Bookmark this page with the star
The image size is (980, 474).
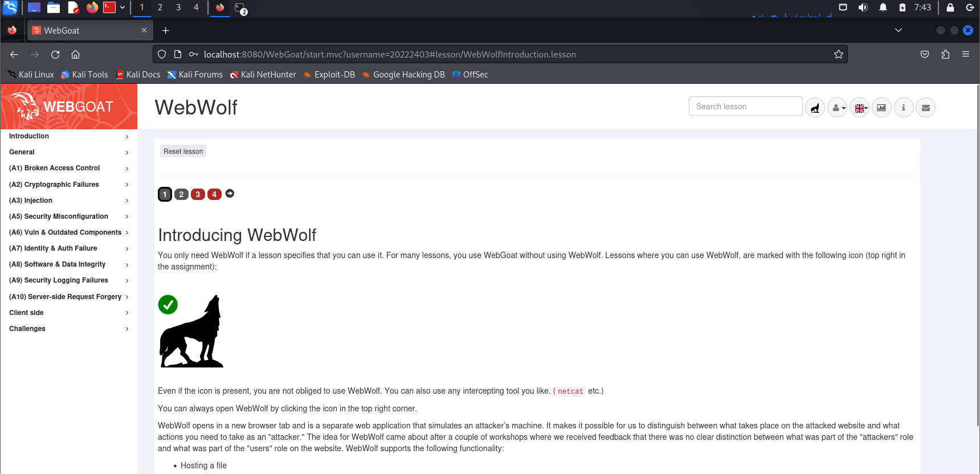(839, 55)
